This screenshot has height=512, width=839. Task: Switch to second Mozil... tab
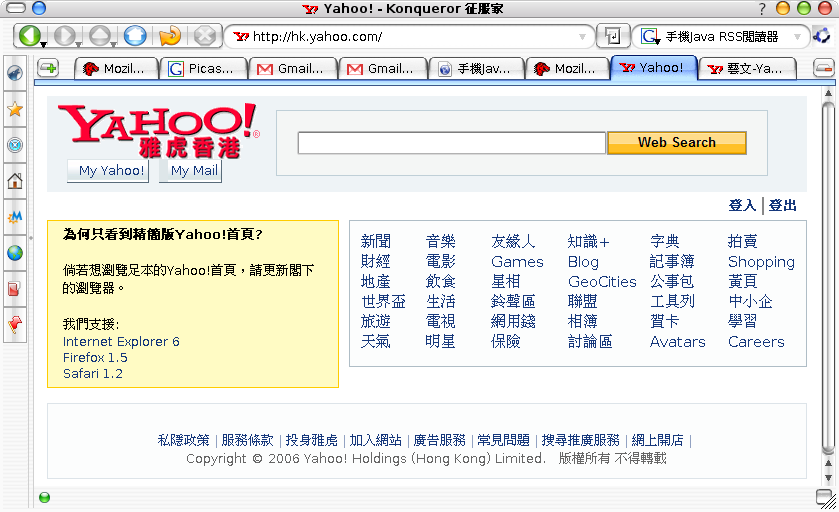point(568,68)
